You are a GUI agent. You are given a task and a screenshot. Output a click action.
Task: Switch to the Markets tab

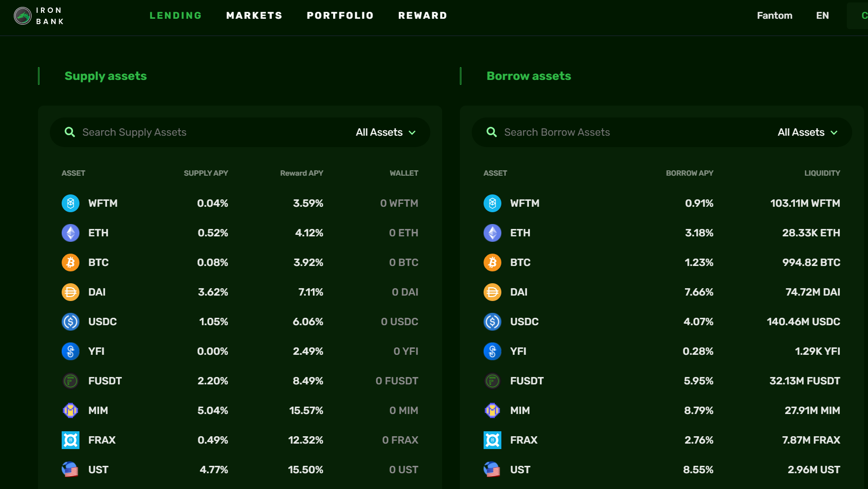pos(254,16)
